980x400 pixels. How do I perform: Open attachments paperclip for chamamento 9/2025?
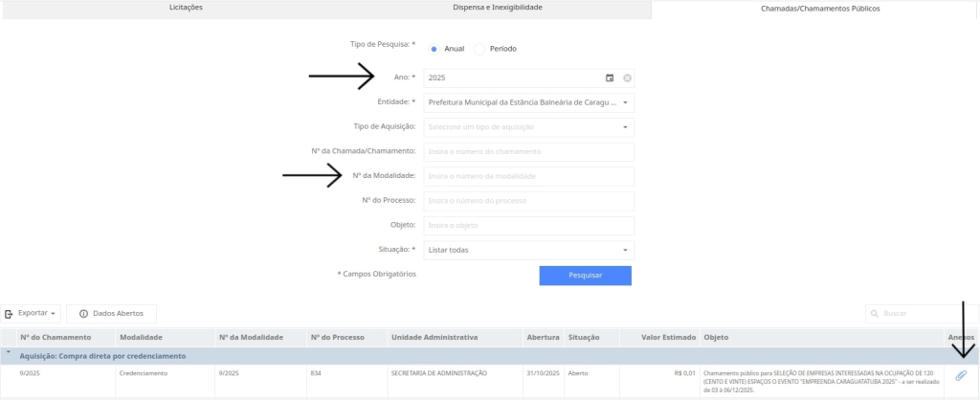click(x=961, y=375)
